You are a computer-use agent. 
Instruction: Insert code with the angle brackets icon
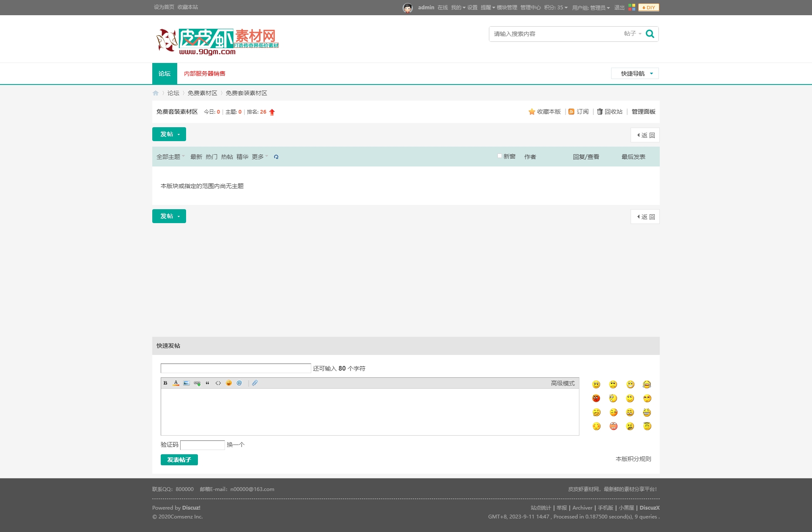click(218, 383)
